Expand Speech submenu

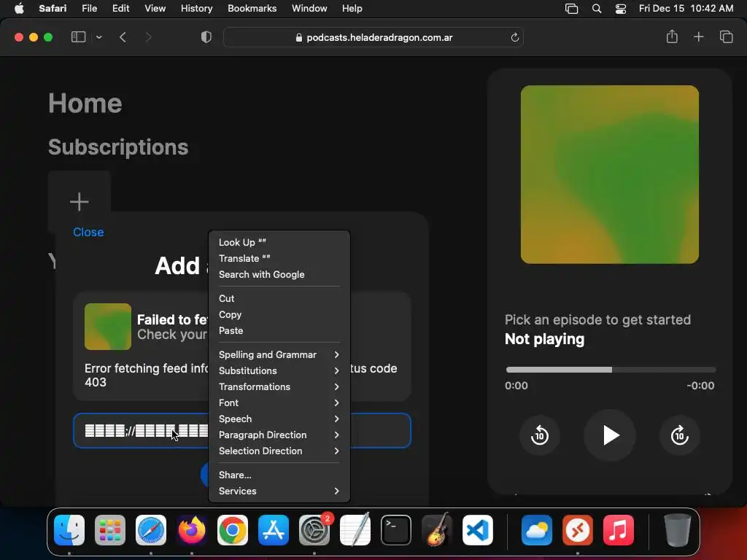[279, 419]
